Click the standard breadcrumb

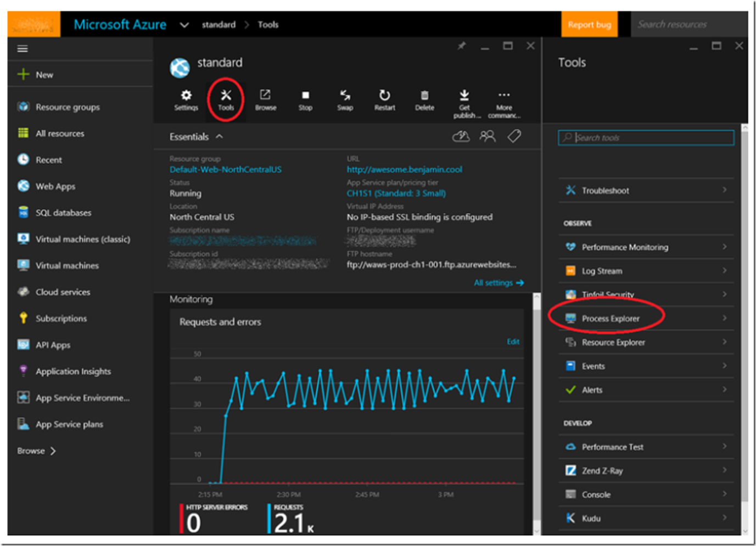219,25
